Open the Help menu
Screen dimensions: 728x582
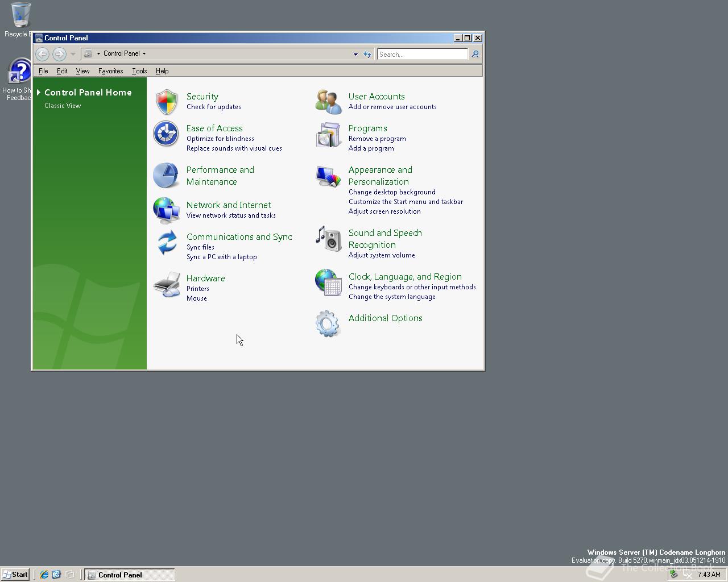162,71
